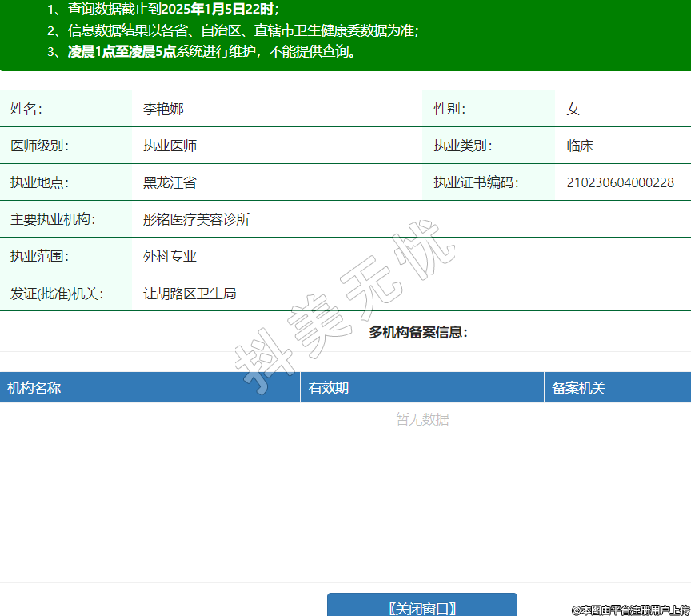Click the 外科专业 practice scope value
Viewport: 691px width, 616px height.
[170, 256]
